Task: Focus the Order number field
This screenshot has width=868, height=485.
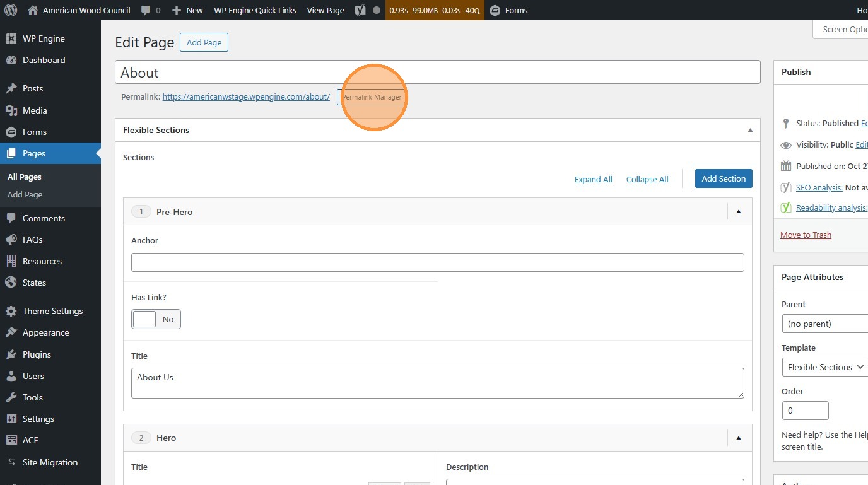Action: (805, 411)
